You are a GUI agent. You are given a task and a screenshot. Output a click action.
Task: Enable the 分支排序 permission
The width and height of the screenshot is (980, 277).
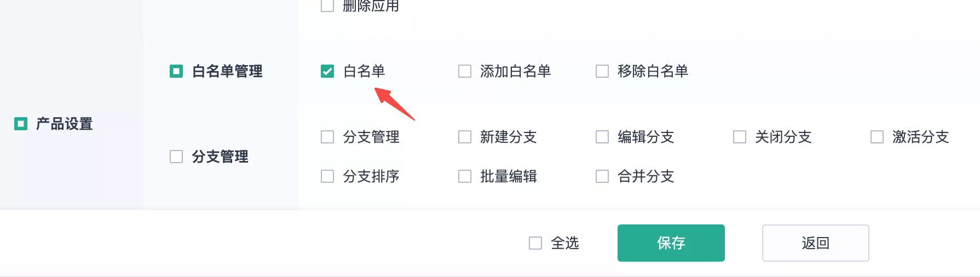tap(327, 176)
